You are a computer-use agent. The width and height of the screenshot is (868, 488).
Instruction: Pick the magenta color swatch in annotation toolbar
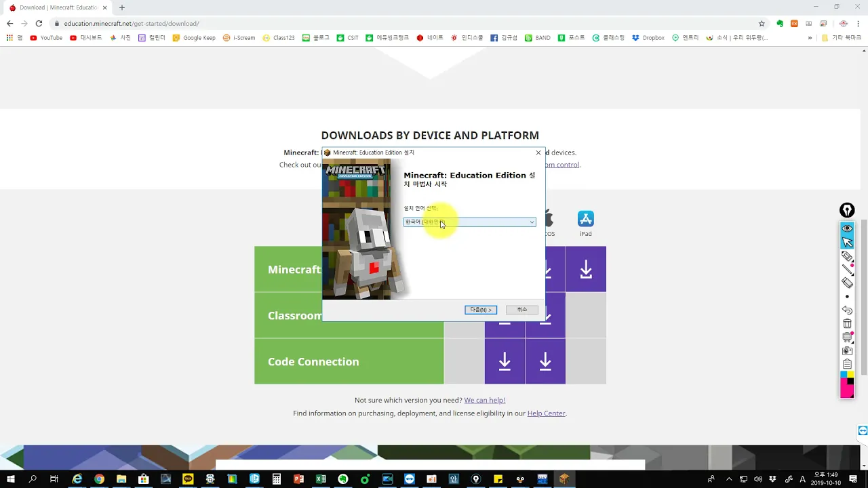click(847, 392)
